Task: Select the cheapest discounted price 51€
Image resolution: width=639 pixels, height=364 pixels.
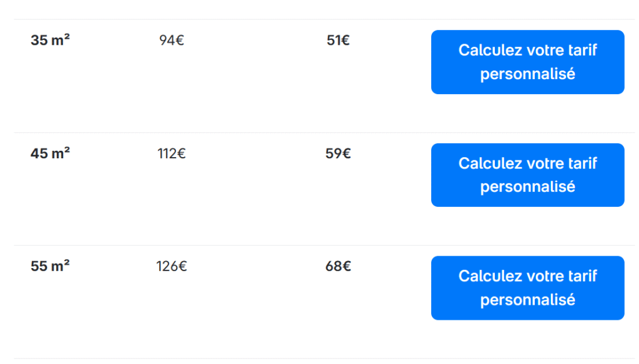Action: click(339, 40)
